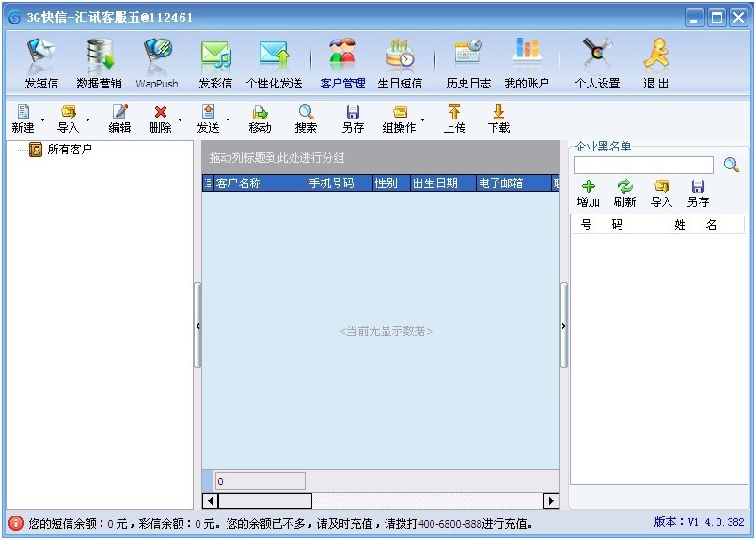Click the 下载 download button
Screen dimensions: 756x540
click(498, 119)
